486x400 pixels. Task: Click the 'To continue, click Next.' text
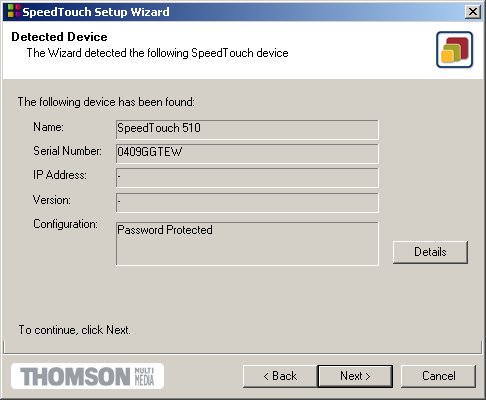coord(74,330)
